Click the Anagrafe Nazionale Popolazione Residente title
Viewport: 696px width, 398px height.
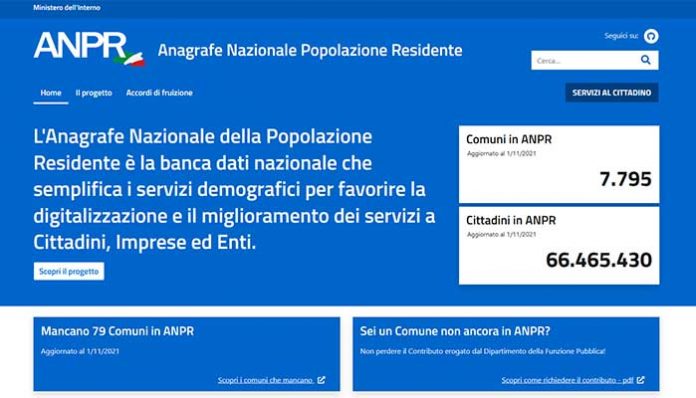(310, 50)
